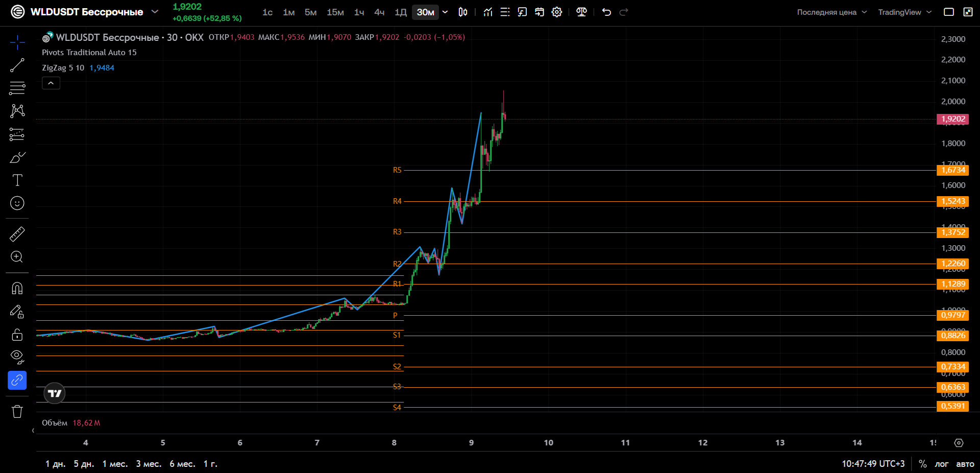This screenshot has width=980, height=473.
Task: Toggle the log scale option
Action: click(941, 464)
